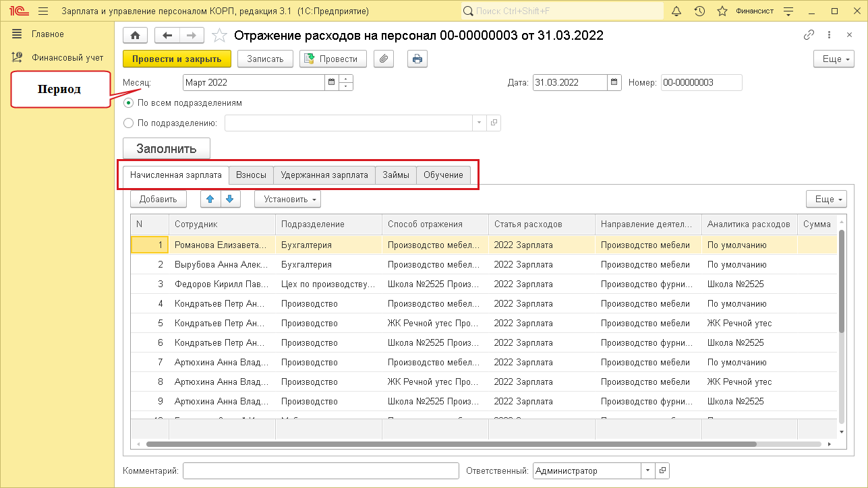This screenshot has width=868, height=488.
Task: Open the 'Удержанная зарплата' tab
Action: pos(324,175)
